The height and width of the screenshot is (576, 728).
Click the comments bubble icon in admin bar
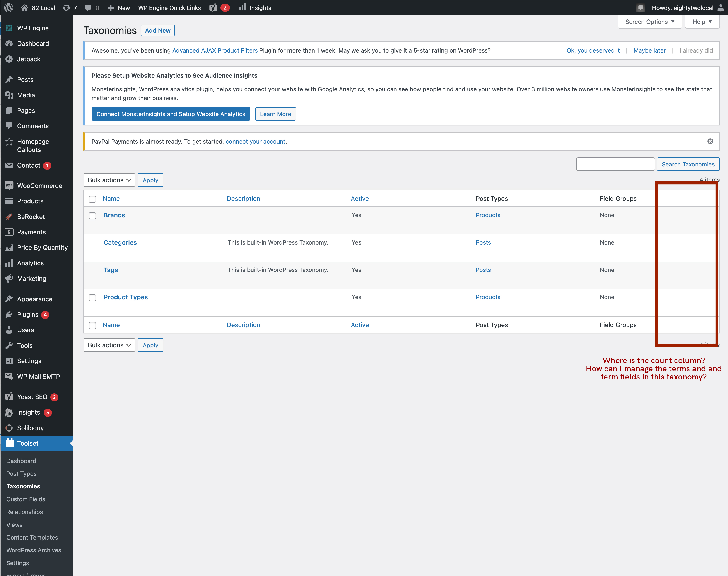pos(88,7)
